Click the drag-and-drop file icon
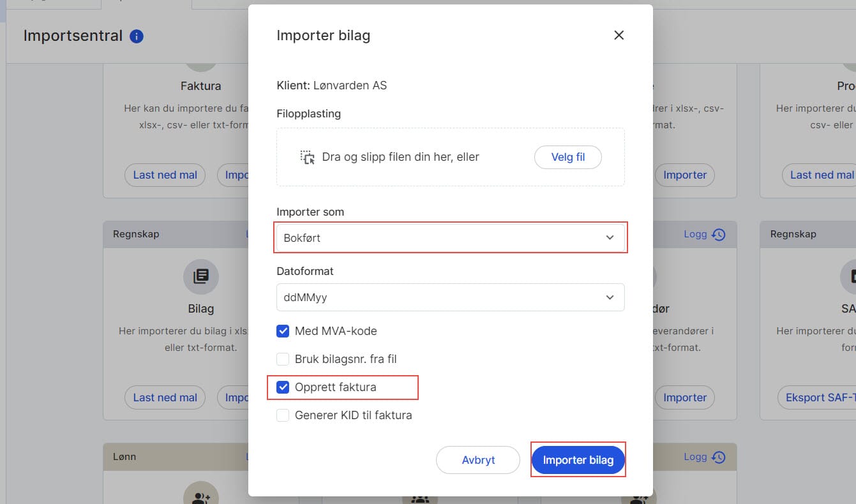This screenshot has height=504, width=856. pos(308,157)
